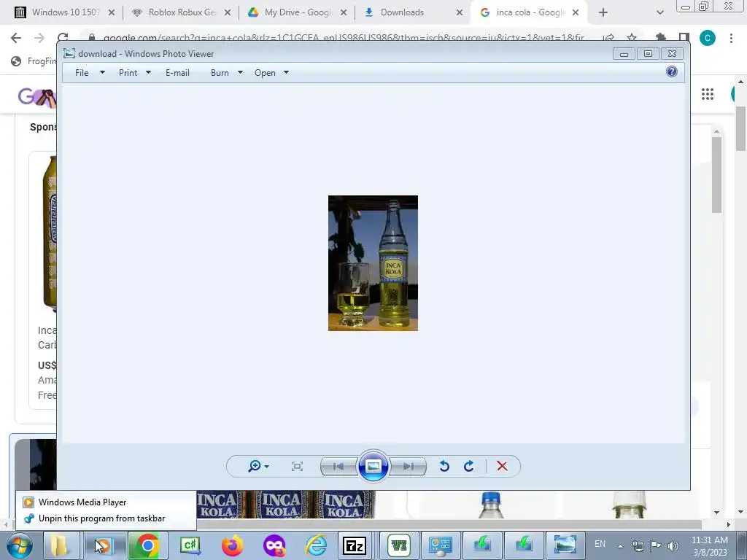
Task: Go back in Chrome
Action: (x=16, y=38)
